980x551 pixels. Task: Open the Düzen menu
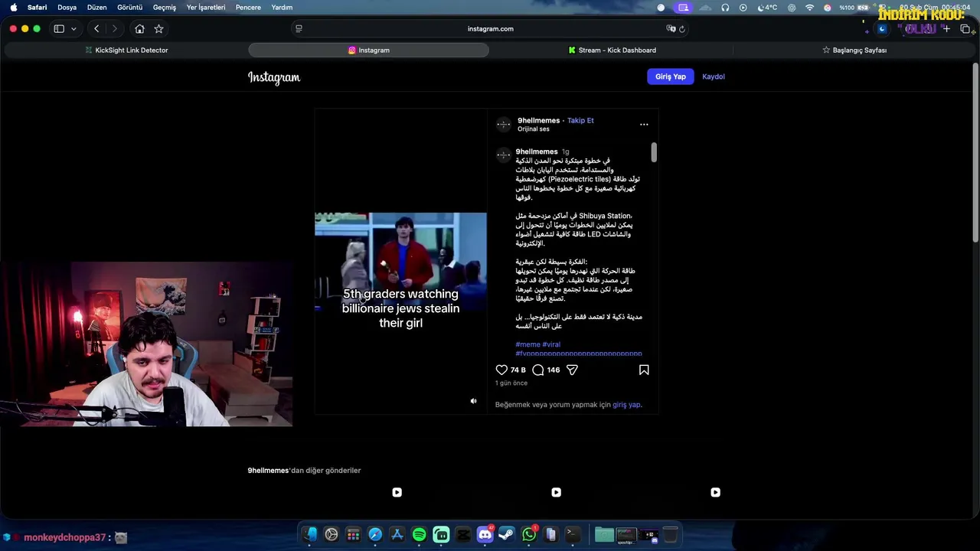(97, 8)
